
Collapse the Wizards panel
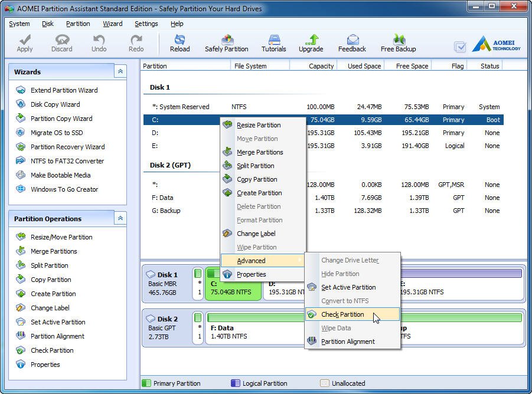120,71
